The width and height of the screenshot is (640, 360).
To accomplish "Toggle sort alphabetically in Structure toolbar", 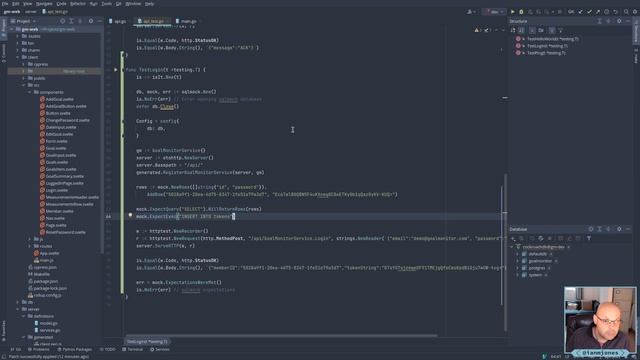I will click(522, 30).
